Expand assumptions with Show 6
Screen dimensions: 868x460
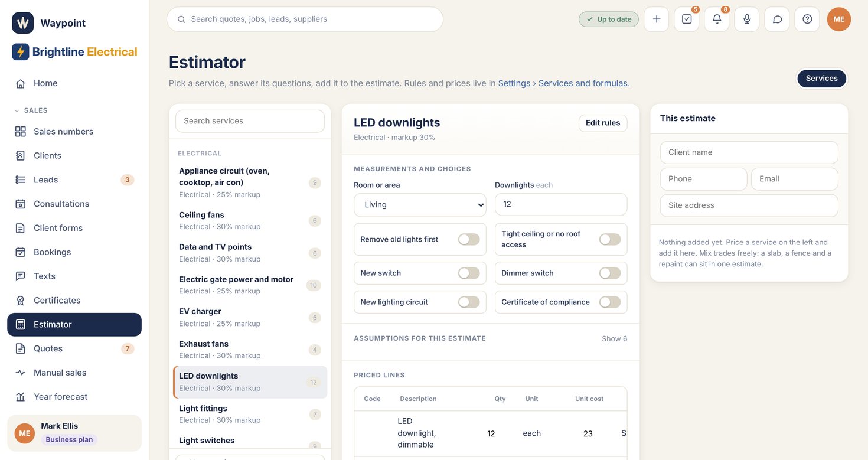click(x=614, y=339)
